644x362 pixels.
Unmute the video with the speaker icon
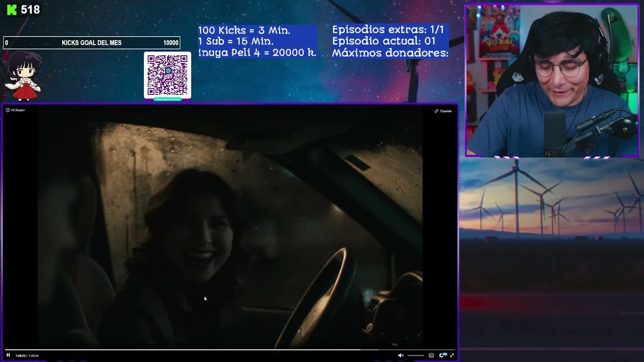[x=400, y=355]
